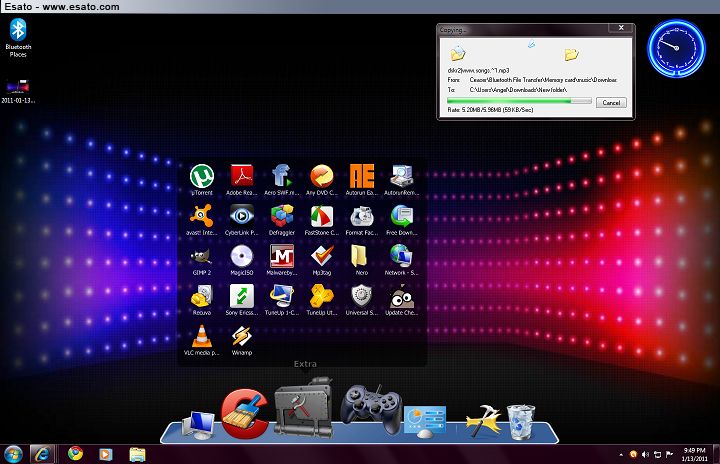This screenshot has height=464, width=720.
Task: Open the uTorrent shortcut
Action: pyautogui.click(x=202, y=176)
